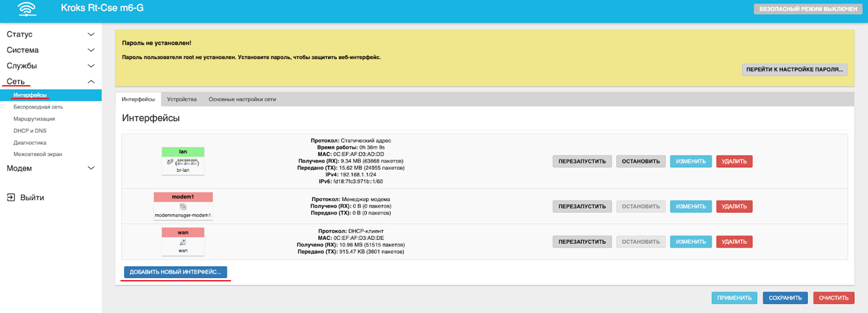Image resolution: width=868 pixels, height=313 pixels.
Task: Go to password setup from warning
Action: pos(794,70)
